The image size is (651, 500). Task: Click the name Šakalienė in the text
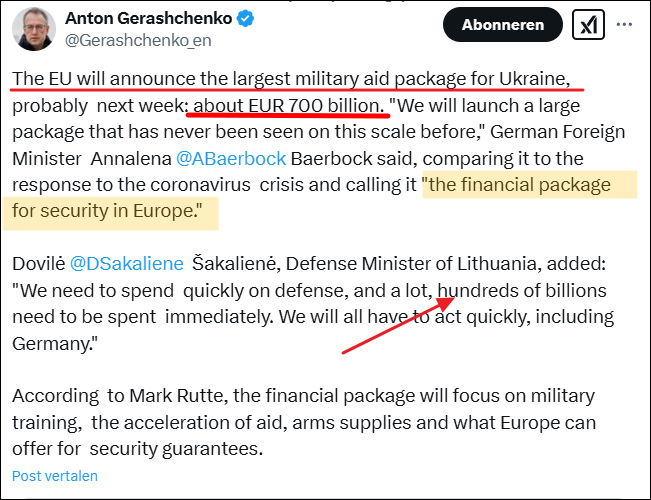click(240, 263)
